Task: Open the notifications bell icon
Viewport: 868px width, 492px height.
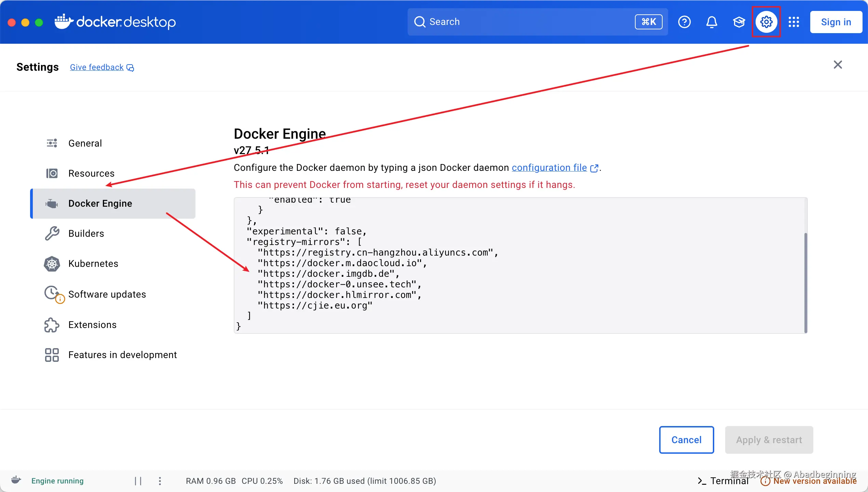Action: [x=711, y=22]
